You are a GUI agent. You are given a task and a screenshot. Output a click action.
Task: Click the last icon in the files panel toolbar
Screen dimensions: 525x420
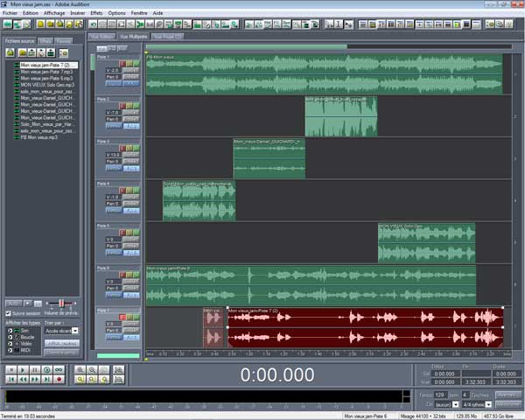click(x=64, y=52)
